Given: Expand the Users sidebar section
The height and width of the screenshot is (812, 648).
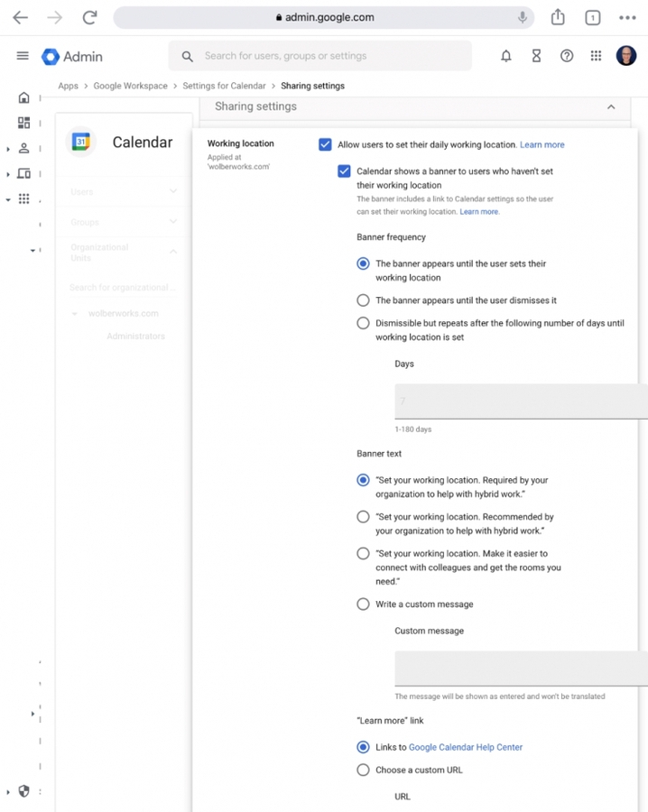Looking at the screenshot, I should [172, 191].
